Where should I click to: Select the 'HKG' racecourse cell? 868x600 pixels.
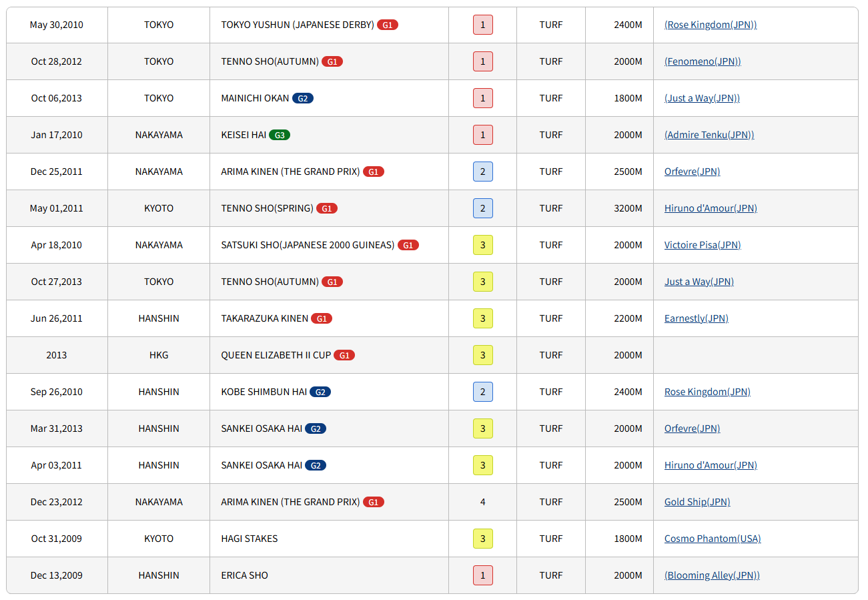(159, 355)
